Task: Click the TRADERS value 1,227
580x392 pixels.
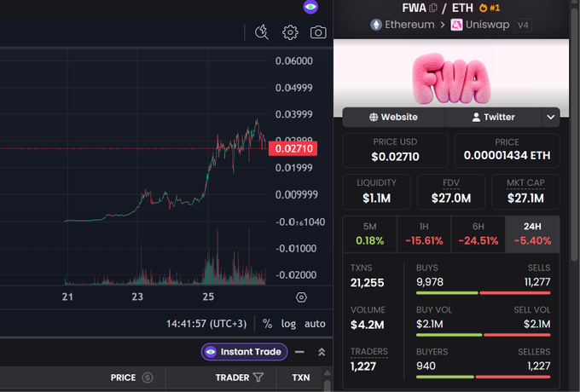Action: (362, 366)
